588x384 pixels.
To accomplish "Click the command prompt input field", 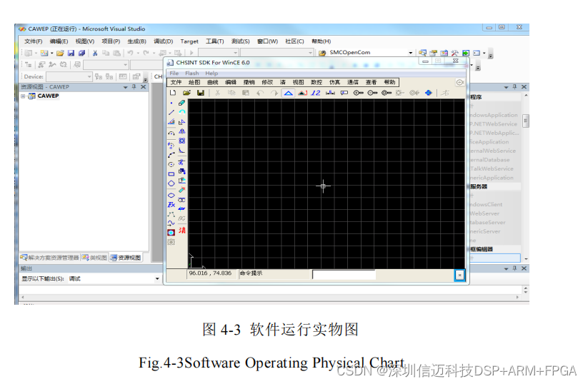I will pos(344,274).
